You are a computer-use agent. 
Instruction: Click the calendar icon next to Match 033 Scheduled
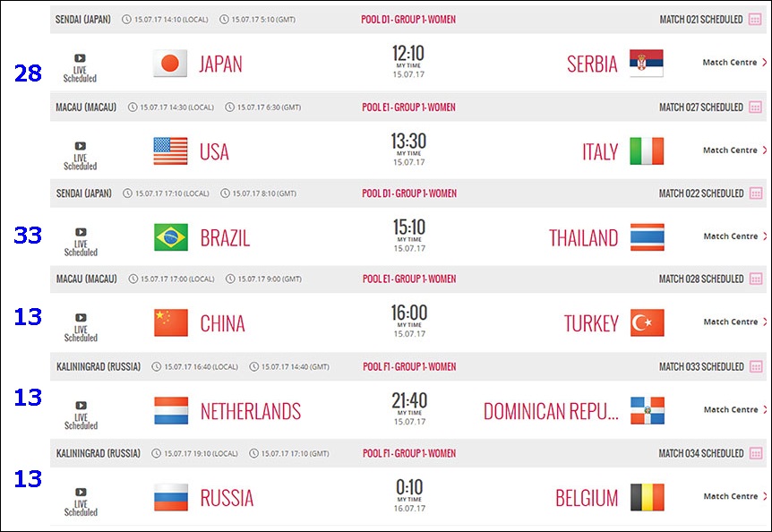pyautogui.click(x=756, y=366)
